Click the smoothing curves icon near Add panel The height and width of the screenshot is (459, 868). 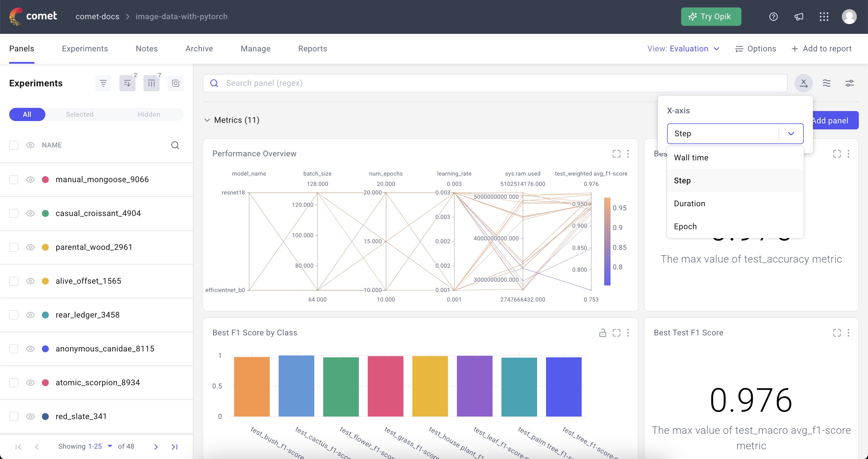(827, 83)
